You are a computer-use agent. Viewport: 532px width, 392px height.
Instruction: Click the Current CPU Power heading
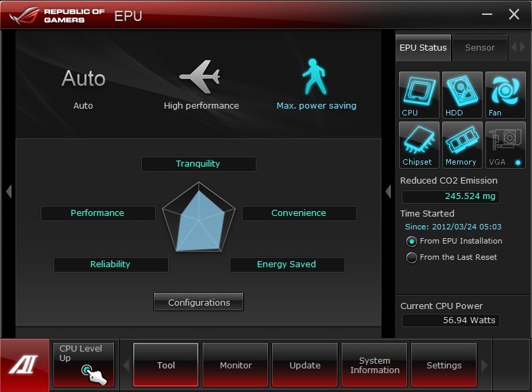(x=442, y=306)
